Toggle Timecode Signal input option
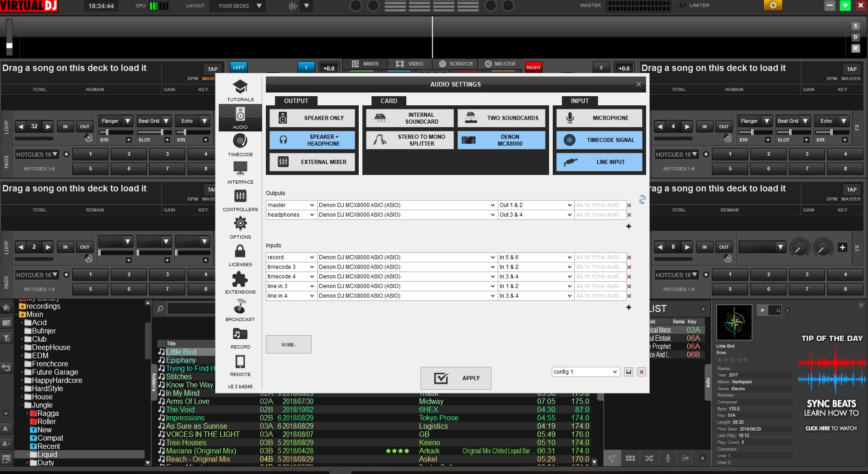The height and width of the screenshot is (474, 868). pyautogui.click(x=599, y=140)
